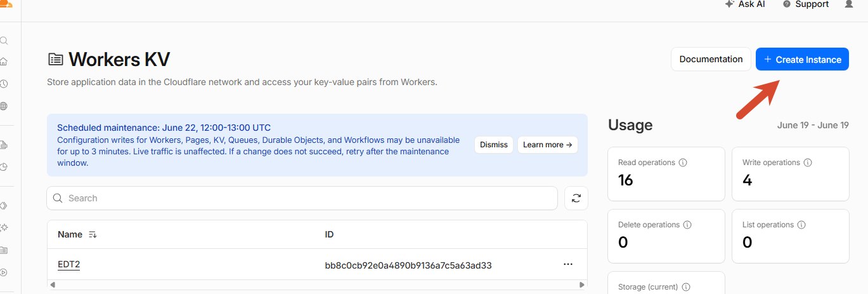
Task: Click the info icon next to Read operations
Action: (683, 163)
